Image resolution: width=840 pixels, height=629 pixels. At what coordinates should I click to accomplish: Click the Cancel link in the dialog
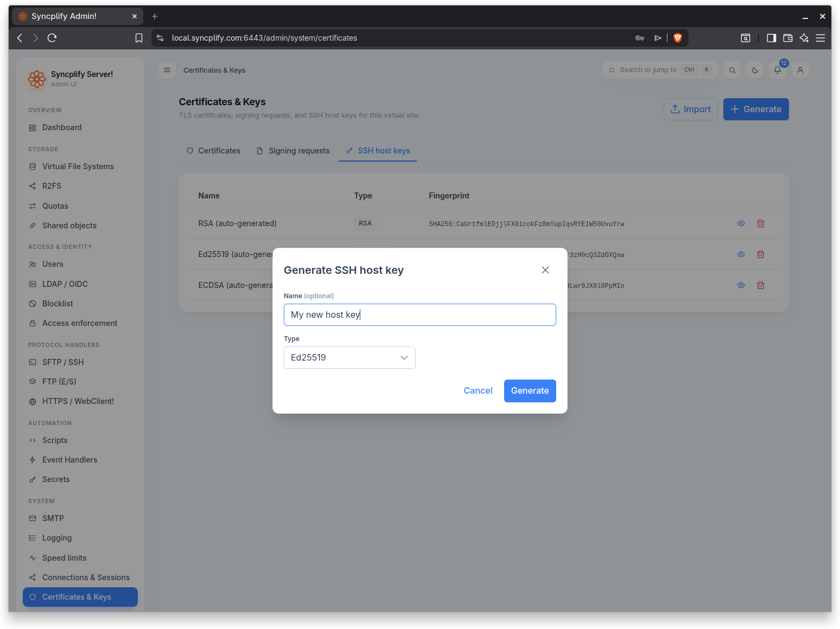478,390
